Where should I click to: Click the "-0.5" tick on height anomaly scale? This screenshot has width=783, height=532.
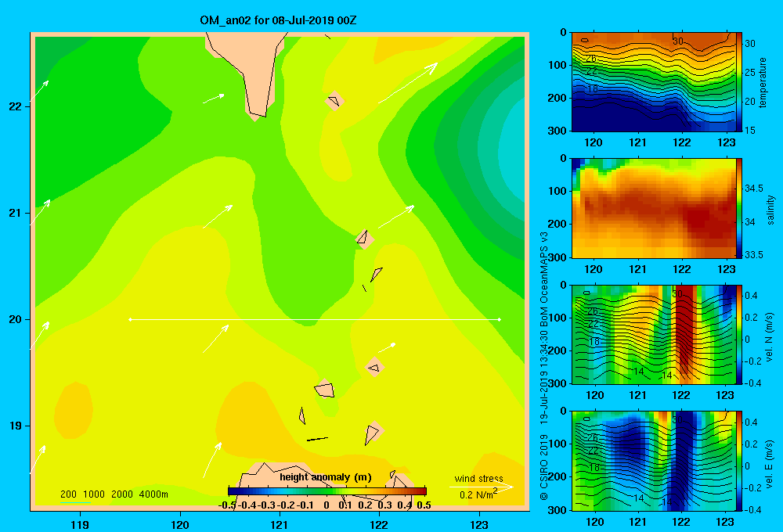tap(227, 505)
